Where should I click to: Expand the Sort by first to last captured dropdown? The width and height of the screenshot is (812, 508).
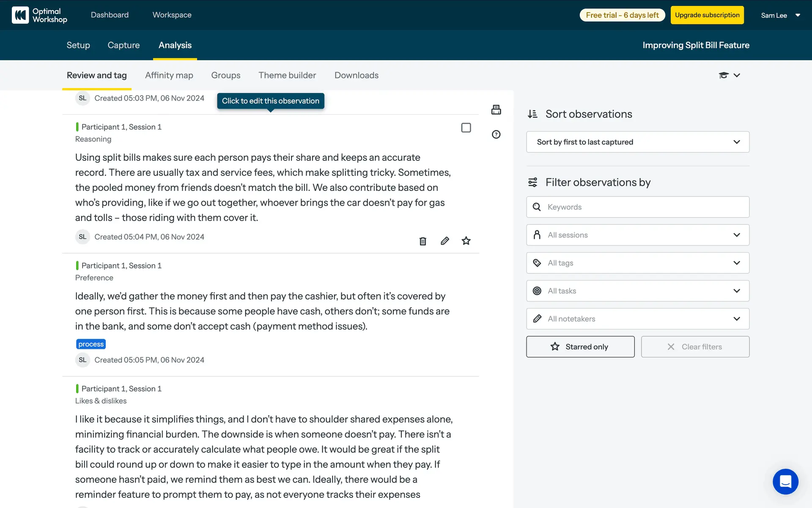click(x=637, y=142)
